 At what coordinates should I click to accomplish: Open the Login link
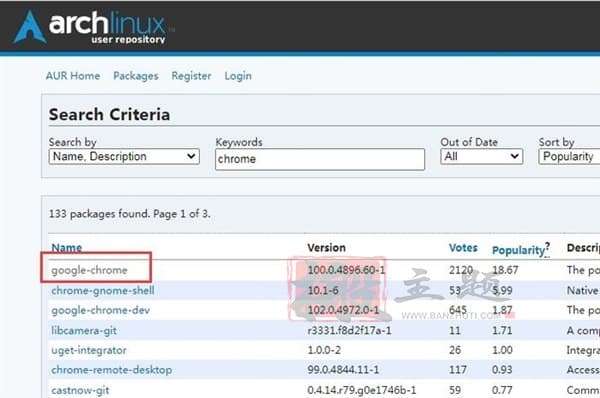click(x=238, y=76)
